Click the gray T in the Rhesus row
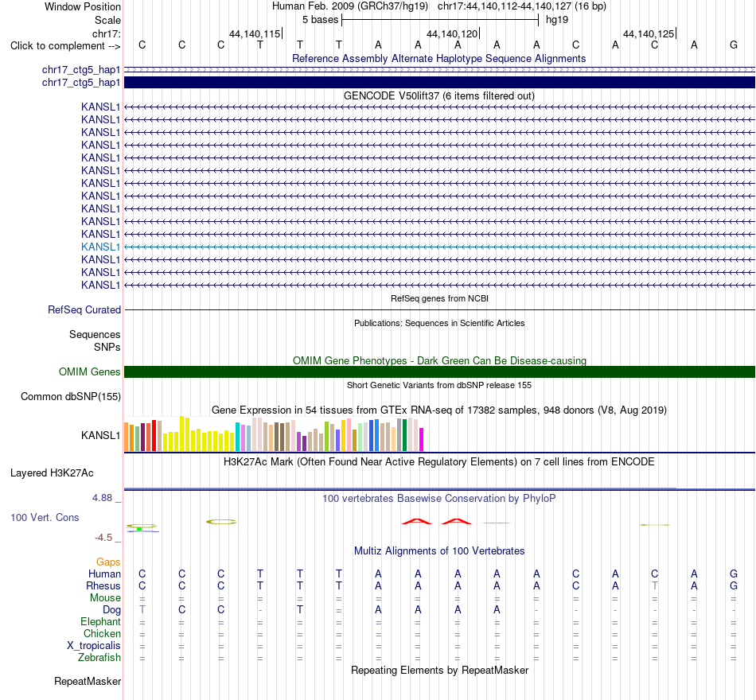This screenshot has height=700, width=756. click(654, 585)
